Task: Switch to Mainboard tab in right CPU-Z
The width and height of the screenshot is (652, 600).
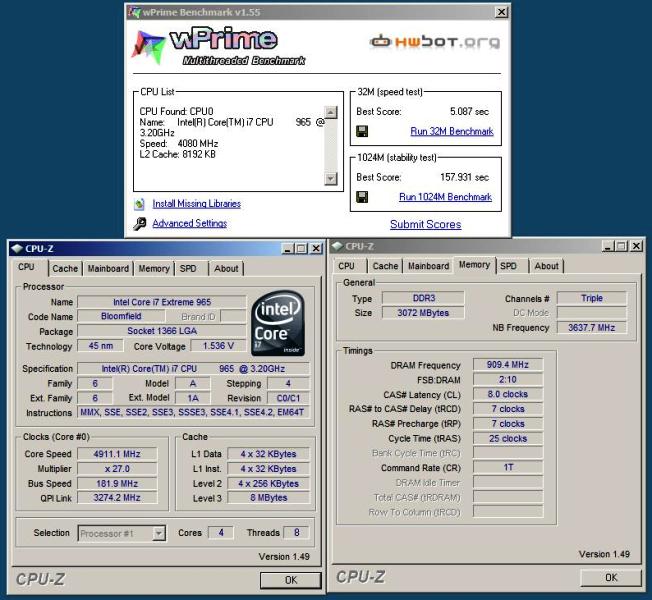Action: (x=428, y=266)
